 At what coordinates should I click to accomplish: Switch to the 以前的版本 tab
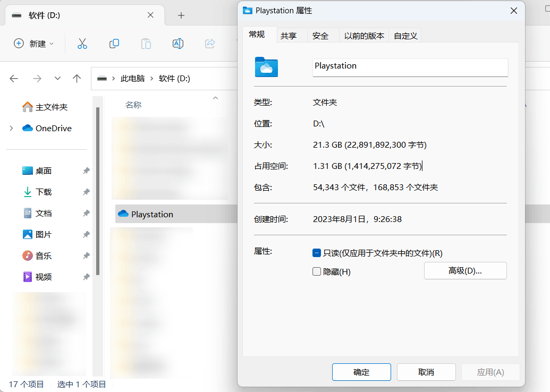pos(364,36)
